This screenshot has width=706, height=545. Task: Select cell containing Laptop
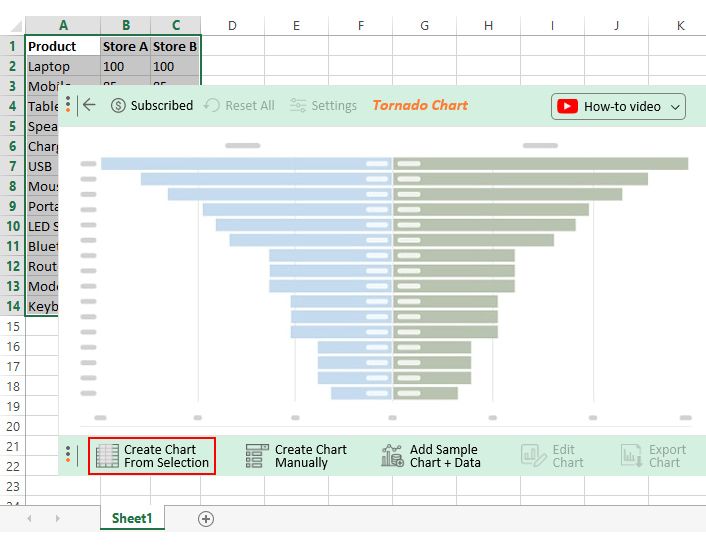(x=63, y=66)
